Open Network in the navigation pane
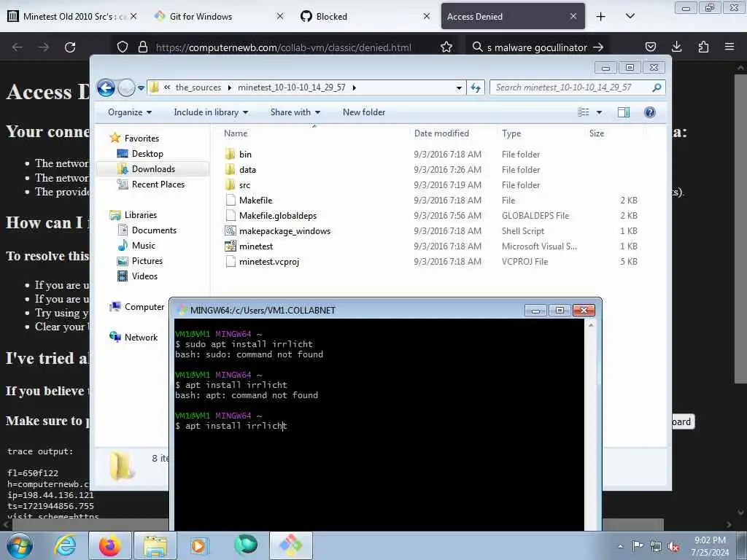Viewport: 747px width, 560px height. (x=141, y=337)
